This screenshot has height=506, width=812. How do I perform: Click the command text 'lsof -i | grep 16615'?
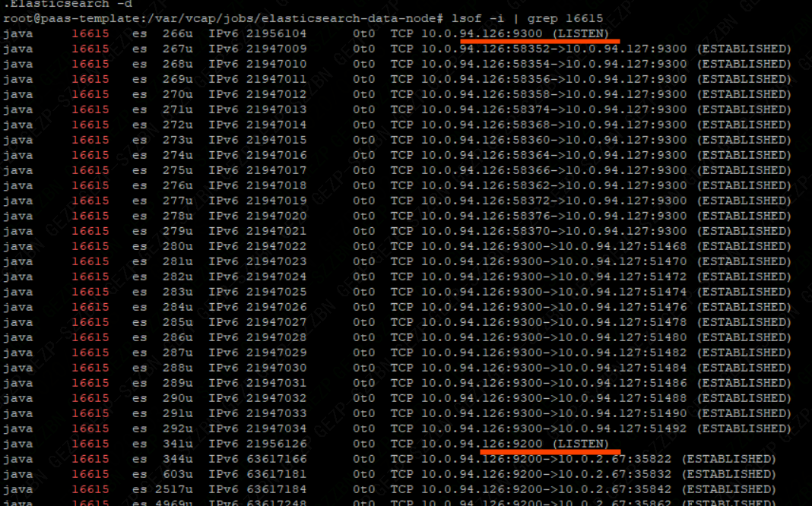tap(527, 19)
